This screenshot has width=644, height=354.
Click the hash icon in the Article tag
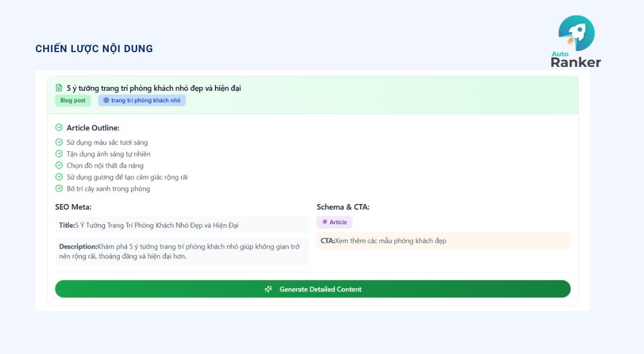[x=325, y=222]
